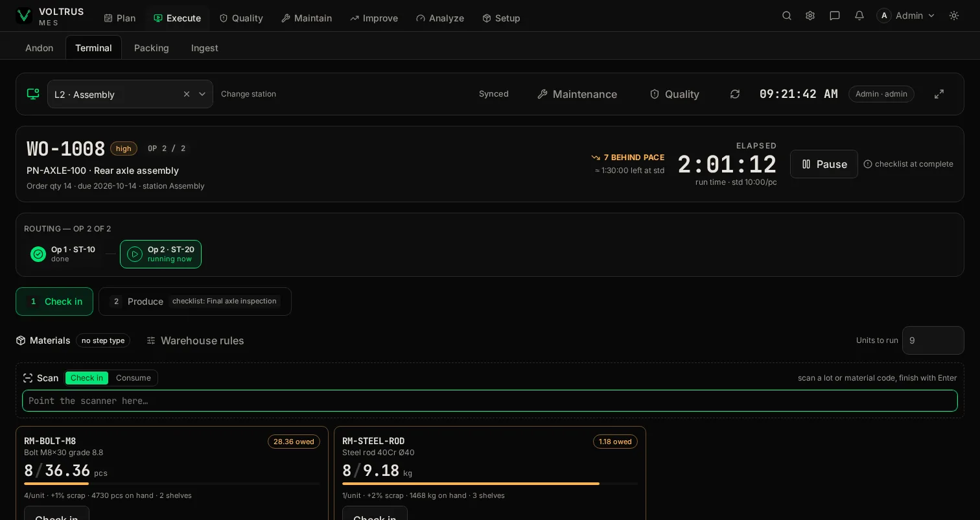This screenshot has width=980, height=520.
Task: Select step 2 Produce
Action: point(195,301)
